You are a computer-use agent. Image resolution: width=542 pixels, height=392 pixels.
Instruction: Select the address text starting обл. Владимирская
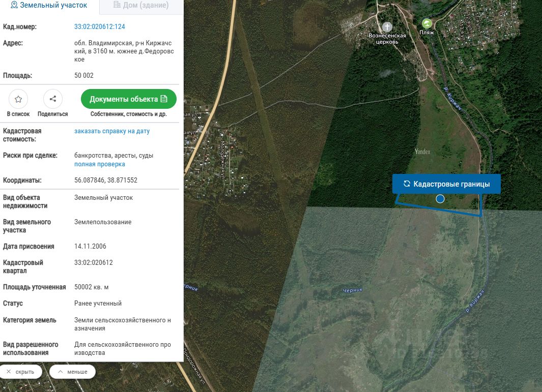[x=124, y=51]
